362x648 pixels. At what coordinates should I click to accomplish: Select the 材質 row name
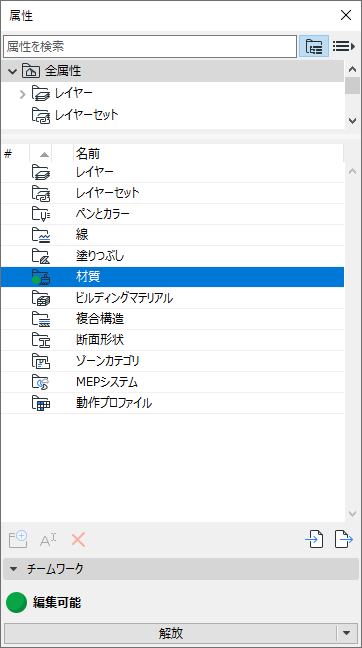click(88, 277)
